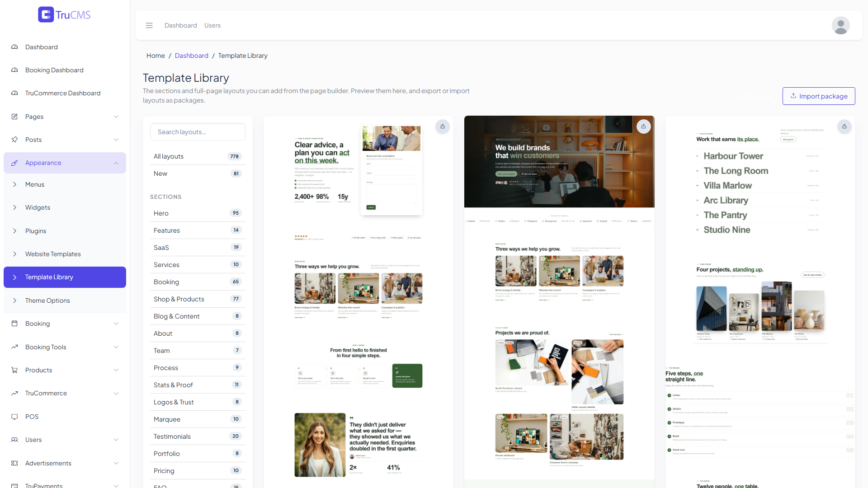
Task: Expand the TruCommerce sidebar chevron
Action: (x=116, y=393)
